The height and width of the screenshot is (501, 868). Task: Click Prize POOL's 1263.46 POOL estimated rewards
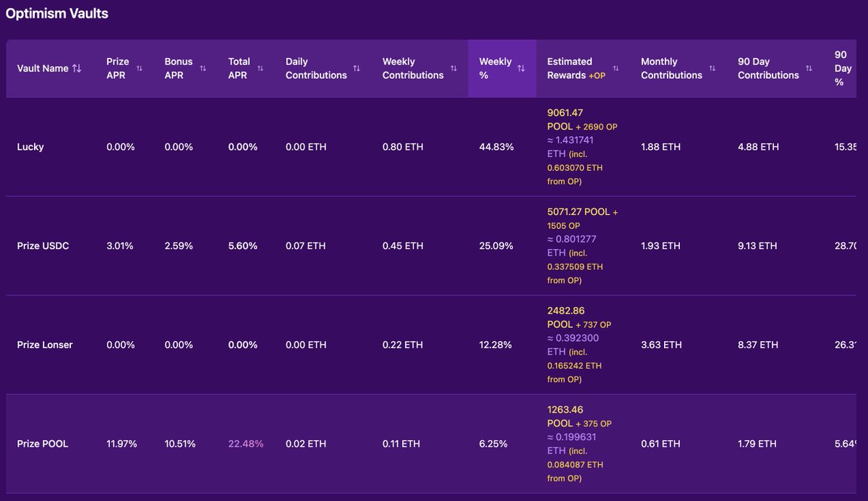[x=565, y=416]
